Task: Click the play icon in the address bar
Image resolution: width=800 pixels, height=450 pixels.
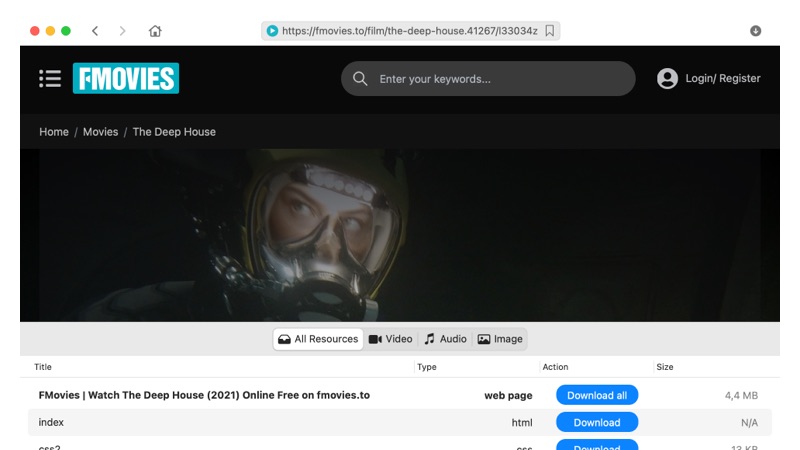Action: [x=272, y=31]
